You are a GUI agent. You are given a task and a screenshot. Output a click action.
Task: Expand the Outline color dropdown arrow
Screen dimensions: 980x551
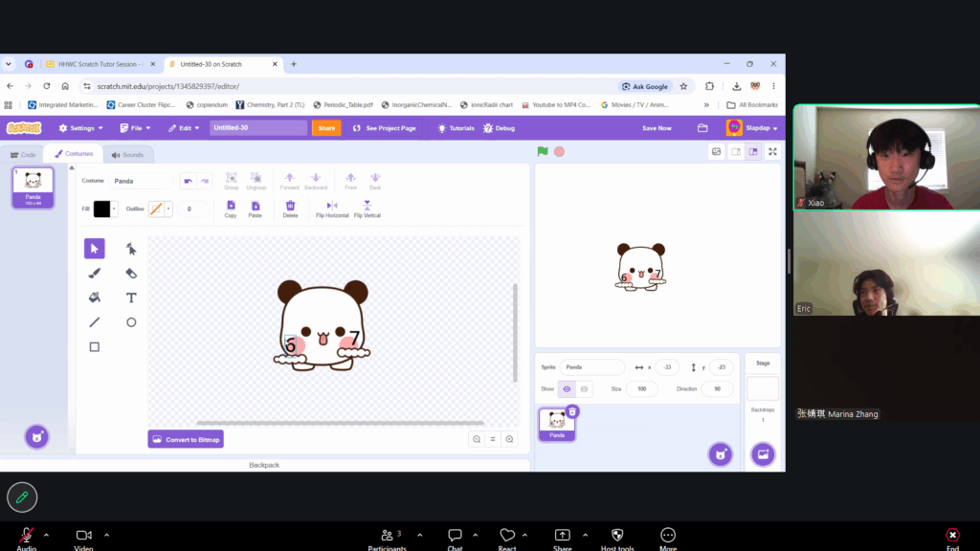tap(168, 209)
